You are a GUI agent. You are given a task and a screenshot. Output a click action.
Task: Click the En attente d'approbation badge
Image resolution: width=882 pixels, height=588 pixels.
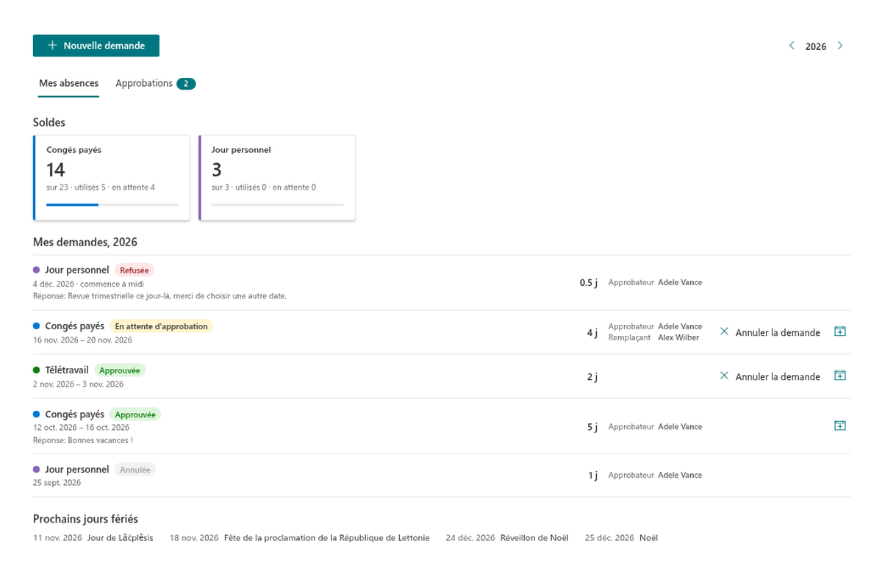pos(161,326)
